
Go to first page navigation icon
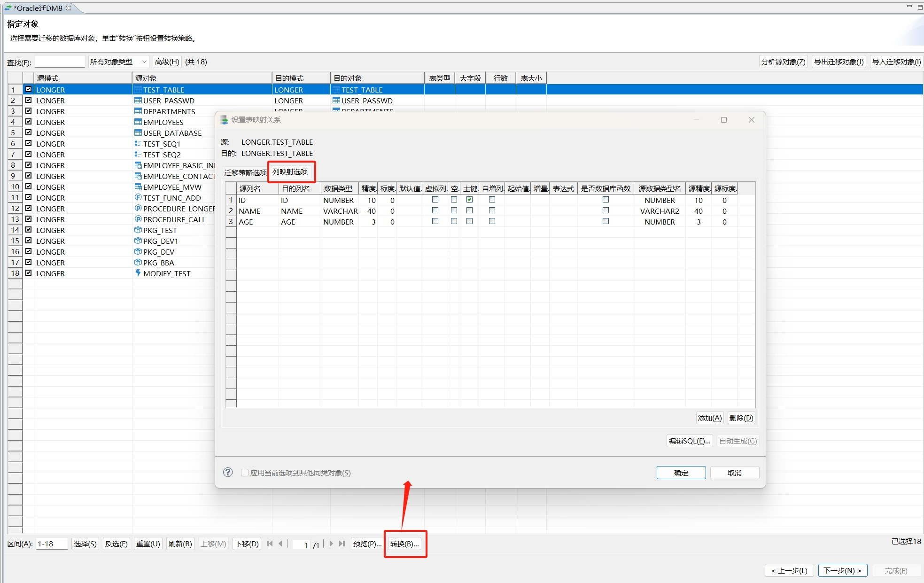click(x=270, y=544)
